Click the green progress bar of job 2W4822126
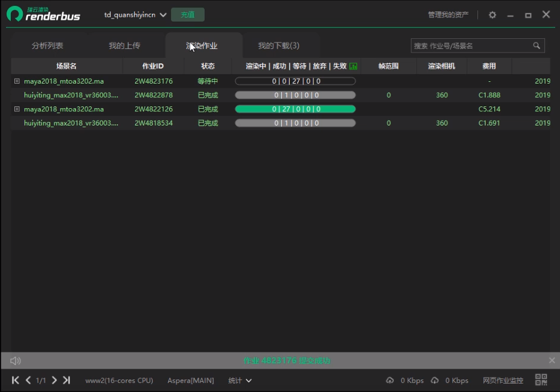Image resolution: width=560 pixels, height=392 pixels. coord(295,109)
